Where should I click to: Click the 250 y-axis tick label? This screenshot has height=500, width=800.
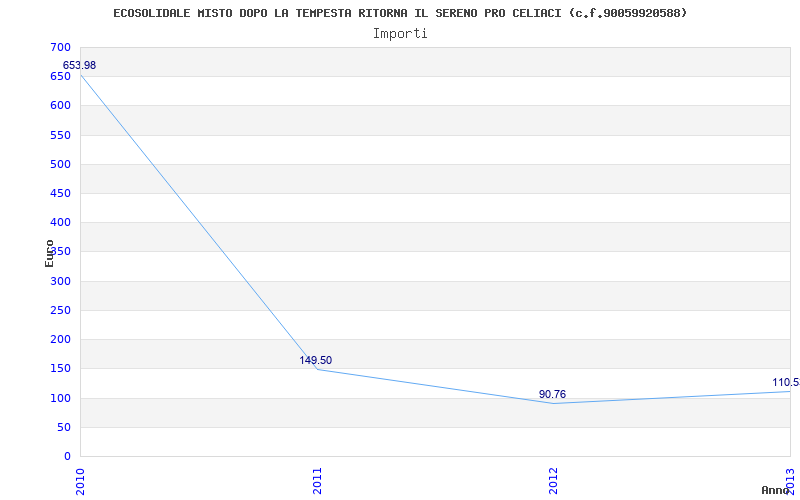tap(60, 310)
